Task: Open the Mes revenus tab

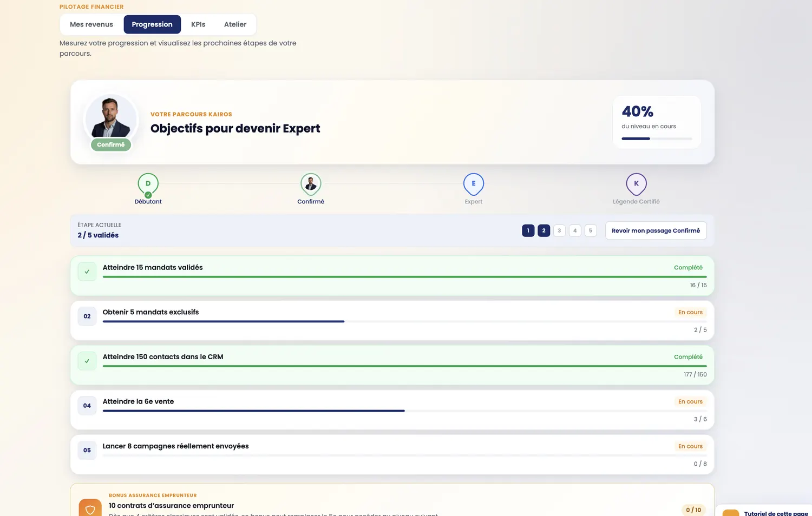Action: 91,24
